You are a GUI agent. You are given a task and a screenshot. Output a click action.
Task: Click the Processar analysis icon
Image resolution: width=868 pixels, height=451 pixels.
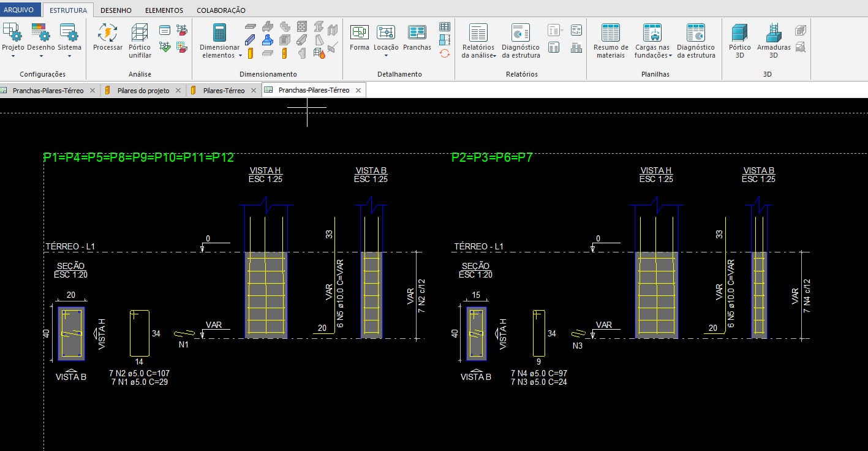click(x=107, y=32)
